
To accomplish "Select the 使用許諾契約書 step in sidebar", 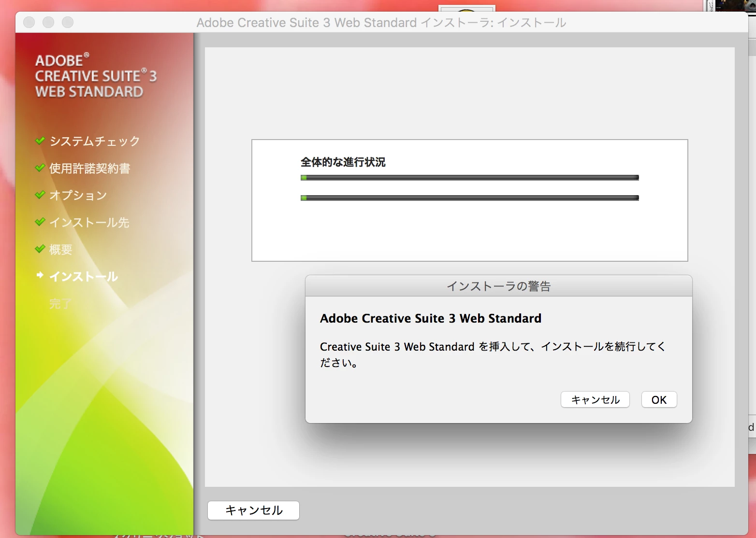I will click(90, 168).
